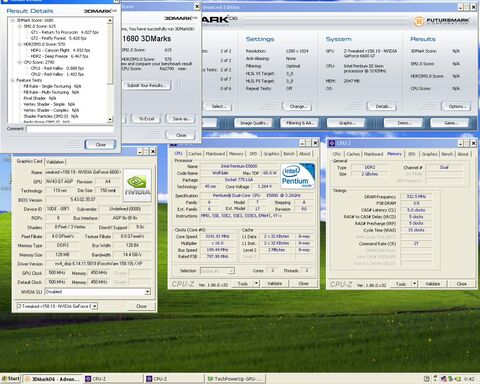The height and width of the screenshot is (384, 480).
Task: Select 'GT2 - Firefly Forest' row
Action: 59,38
